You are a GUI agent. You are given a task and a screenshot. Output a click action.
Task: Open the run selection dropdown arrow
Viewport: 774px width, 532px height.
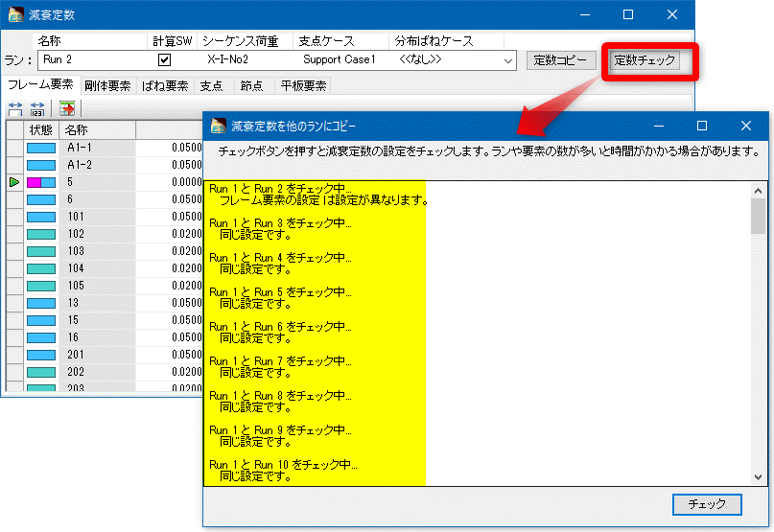(x=508, y=60)
